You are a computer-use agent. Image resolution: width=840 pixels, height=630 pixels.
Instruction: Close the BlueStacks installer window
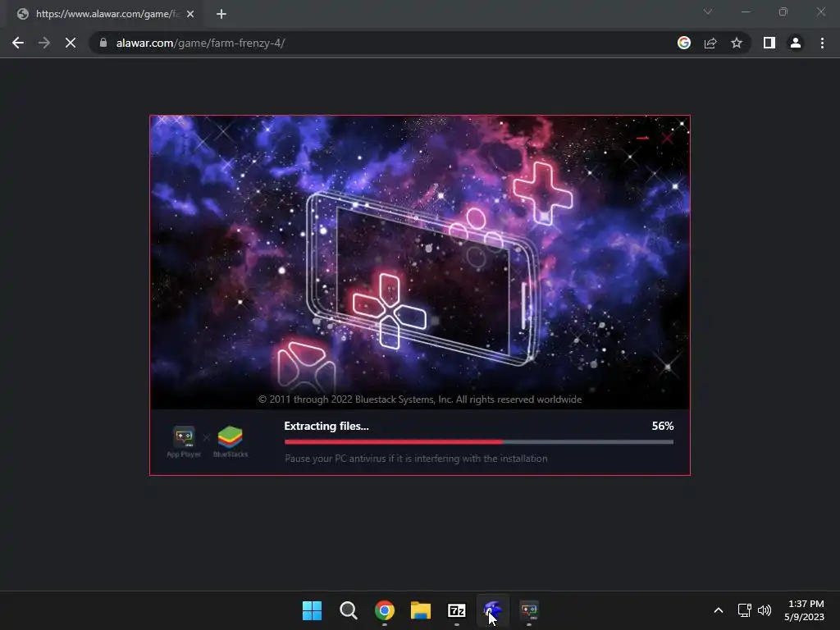(x=667, y=138)
